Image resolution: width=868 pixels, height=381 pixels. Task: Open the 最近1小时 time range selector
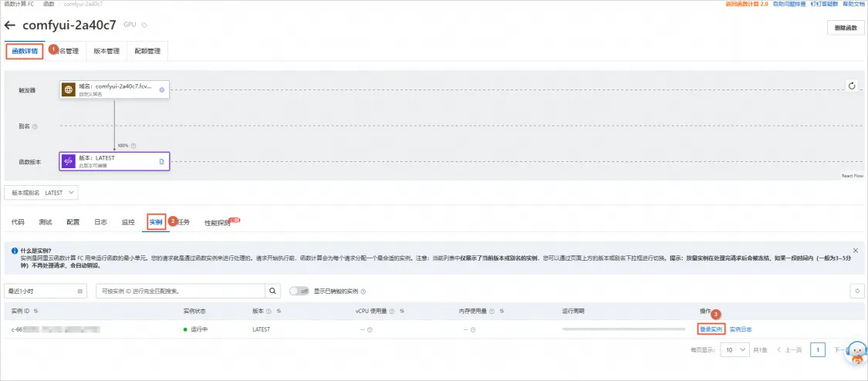[x=46, y=291]
